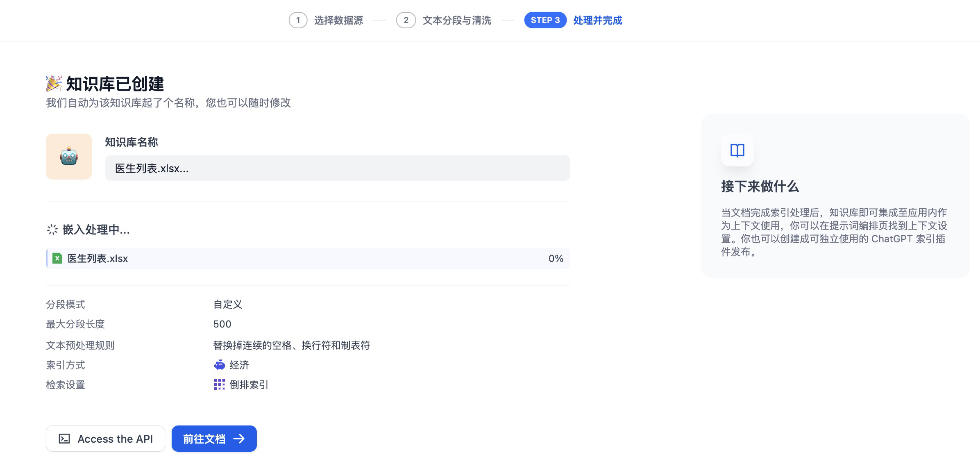This screenshot has height=464, width=980.
Task: Click the piggy bank economy icon
Action: click(x=220, y=365)
